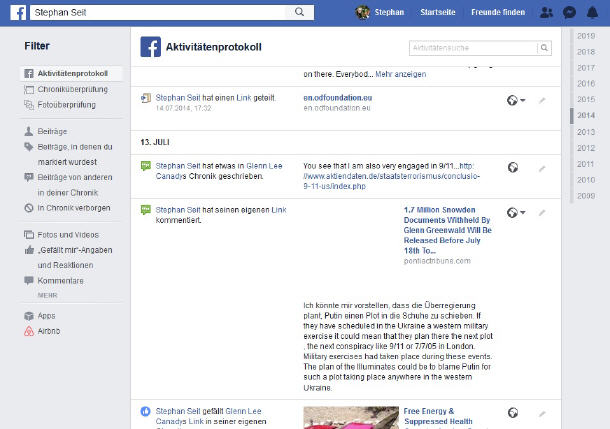Select Chroniküberprüfung in filter sidebar
The height and width of the screenshot is (429, 610).
coord(72,89)
